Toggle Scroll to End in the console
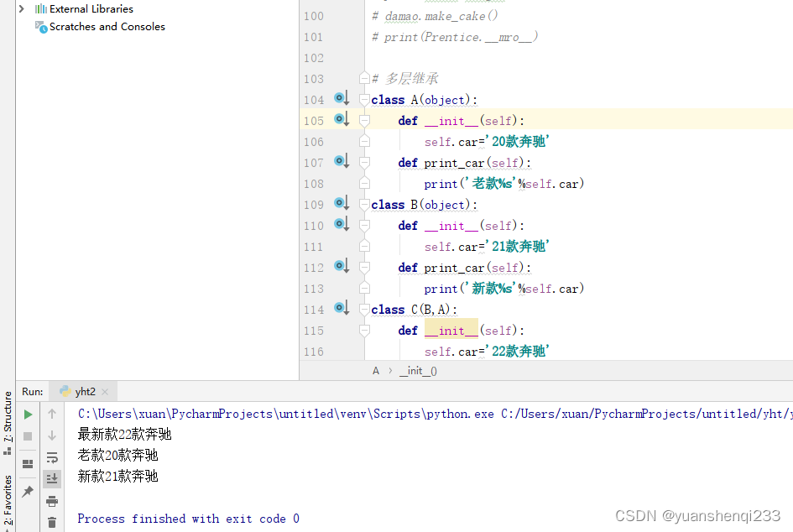793x532 pixels. point(52,478)
